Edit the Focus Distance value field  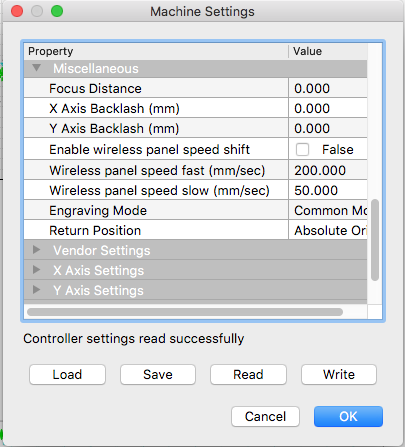pyautogui.click(x=328, y=88)
